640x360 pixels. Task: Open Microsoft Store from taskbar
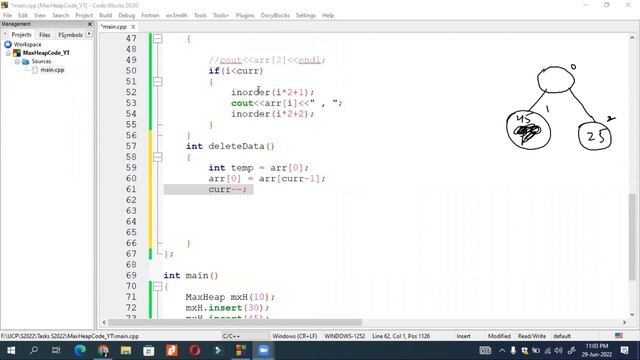[149, 351]
